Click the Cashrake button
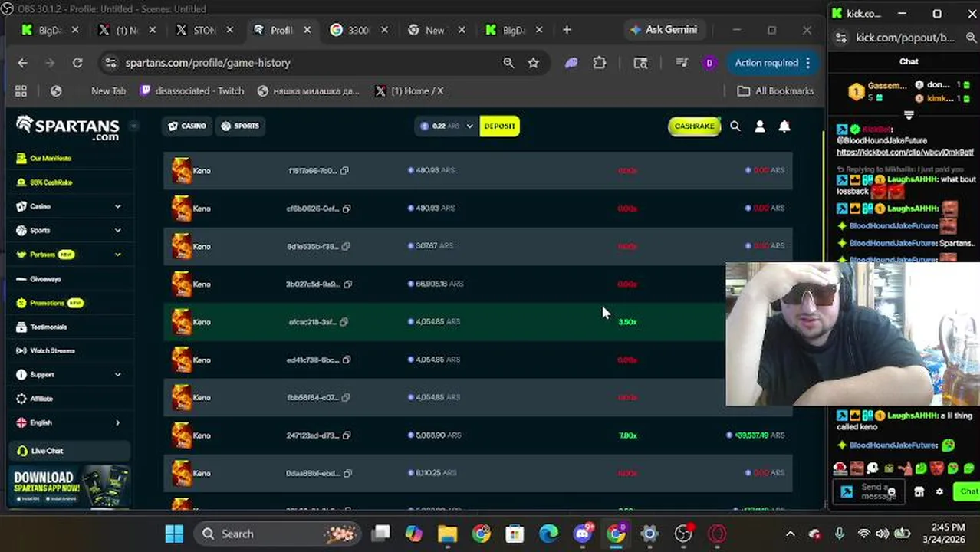 click(x=694, y=127)
